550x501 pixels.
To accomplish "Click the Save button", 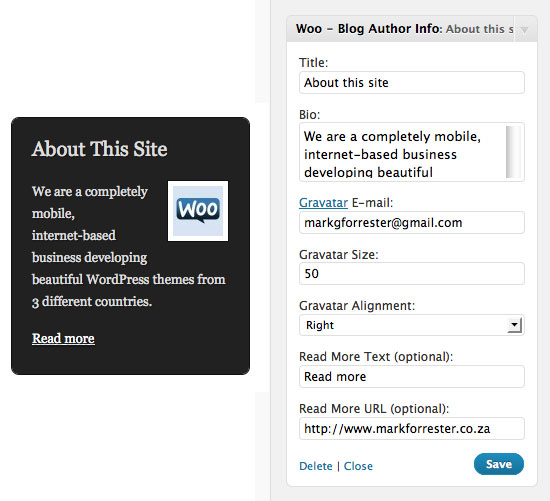I will [498, 464].
